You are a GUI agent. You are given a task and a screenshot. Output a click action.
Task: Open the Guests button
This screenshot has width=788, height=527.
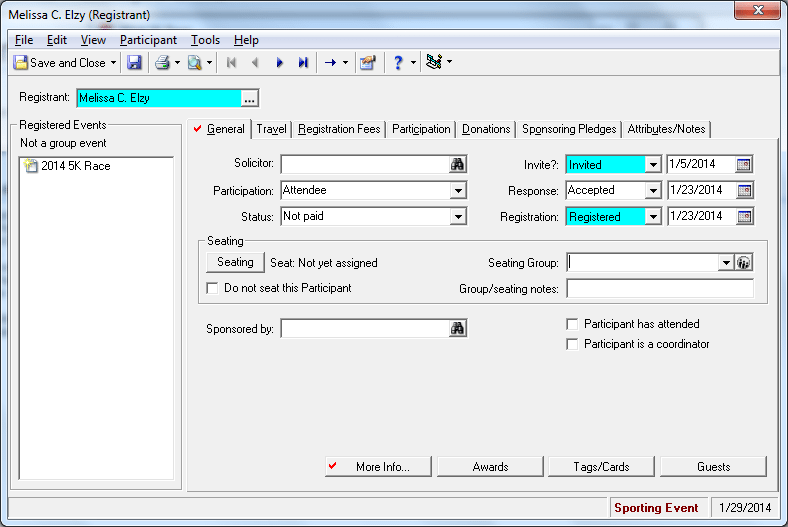(714, 467)
